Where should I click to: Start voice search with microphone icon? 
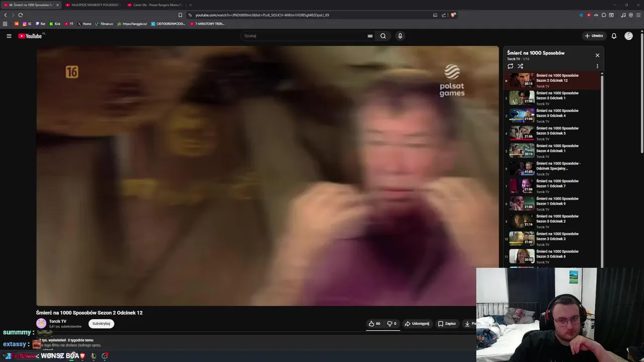[x=400, y=36]
